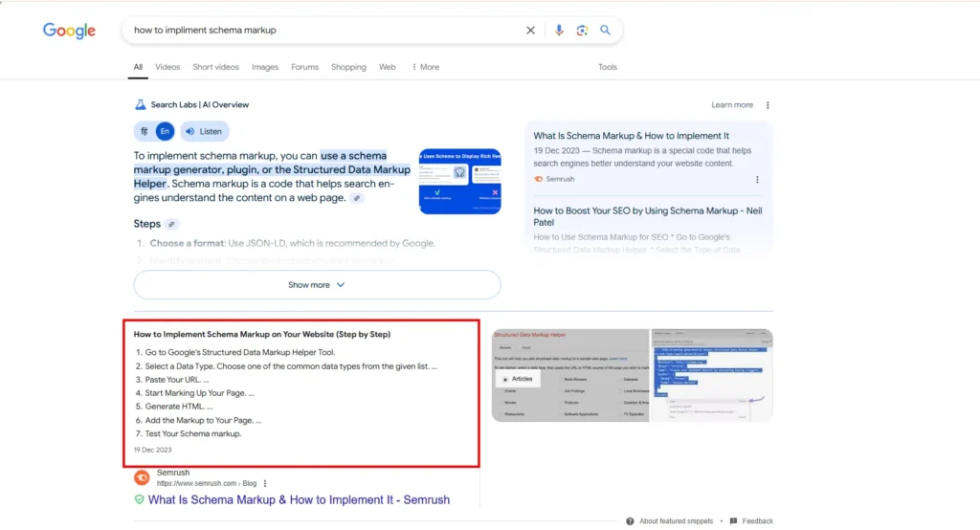Switch to Videos tab
Screen dimensions: 980x530
coord(167,67)
